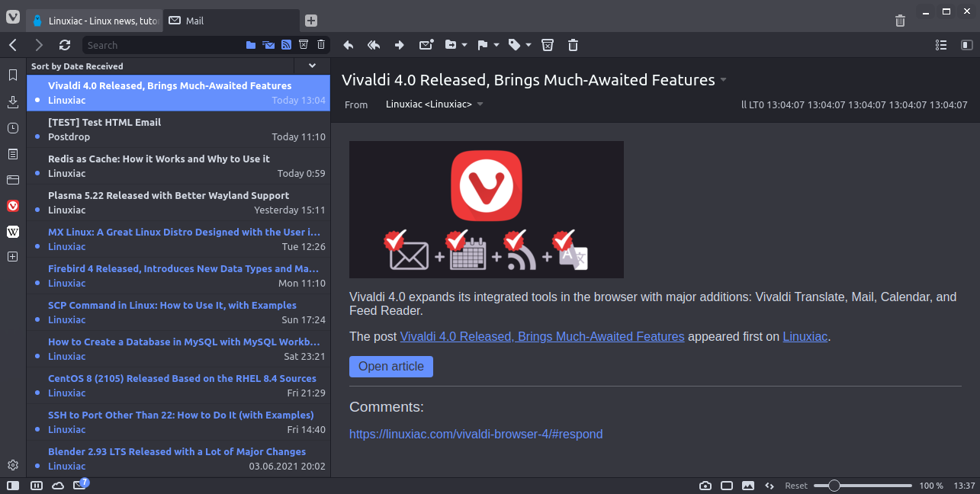Open sync cloud status icon
The width and height of the screenshot is (980, 494).
pyautogui.click(x=58, y=485)
